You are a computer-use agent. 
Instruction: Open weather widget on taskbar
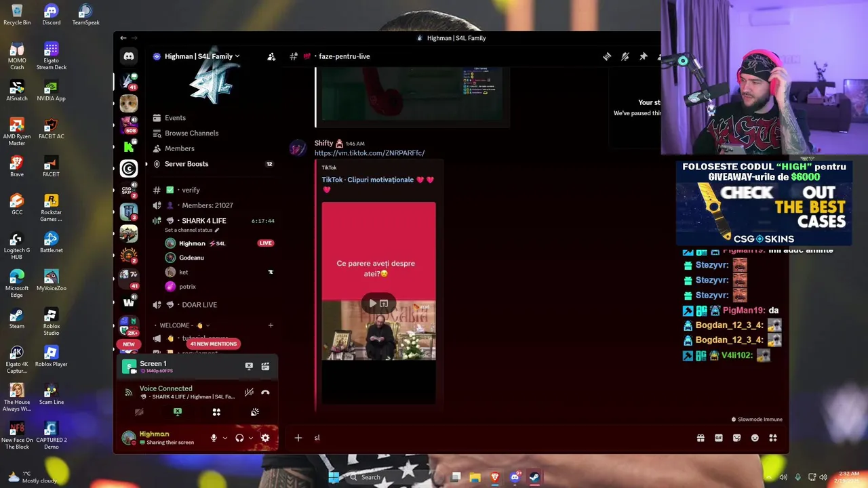click(31, 477)
